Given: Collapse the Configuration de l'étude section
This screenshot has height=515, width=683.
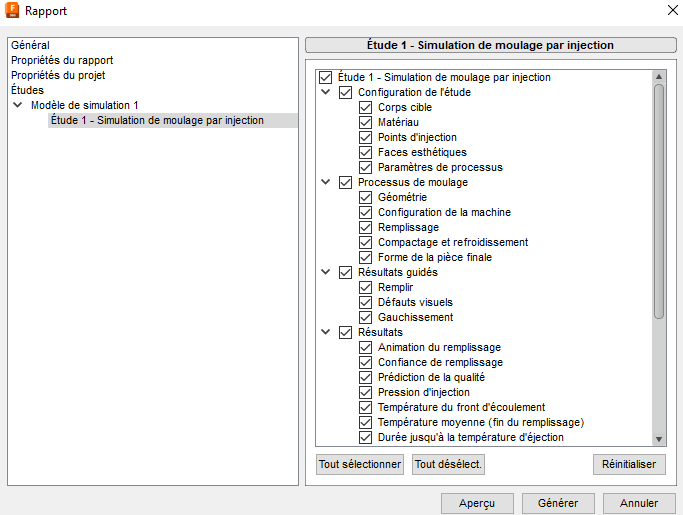Looking at the screenshot, I should 325,92.
